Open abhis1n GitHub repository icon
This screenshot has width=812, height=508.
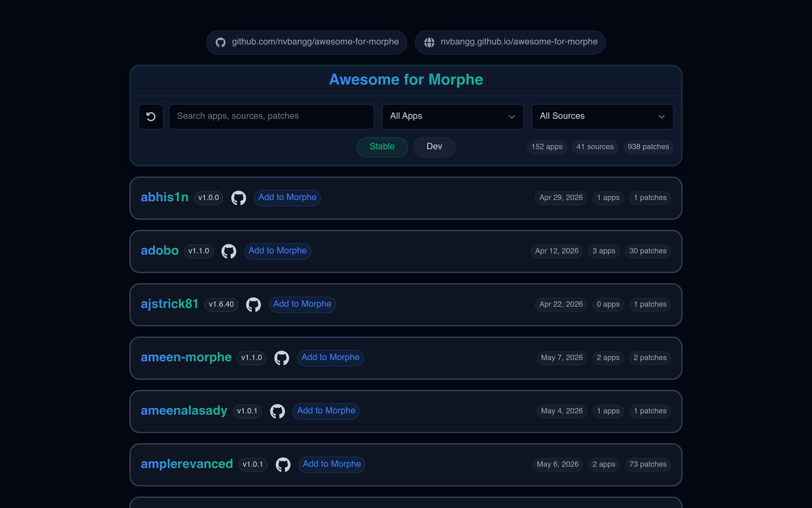[x=239, y=198]
